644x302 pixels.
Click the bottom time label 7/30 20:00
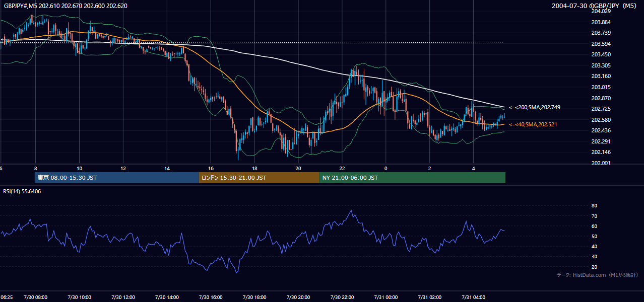(298, 297)
